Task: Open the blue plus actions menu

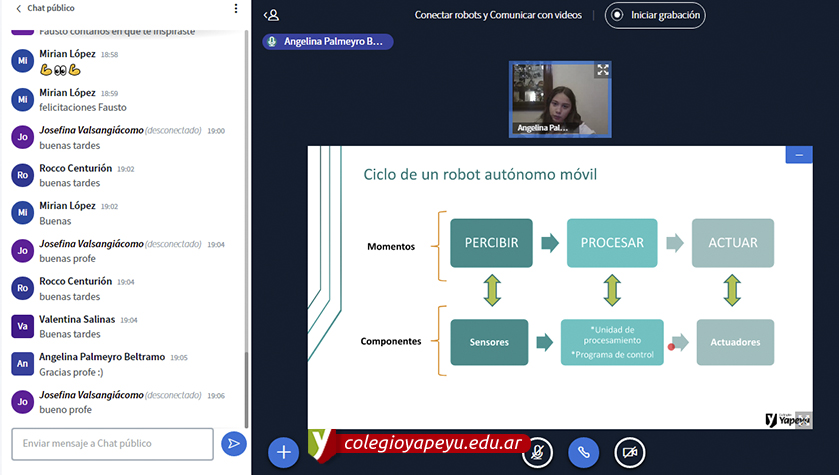Action: point(283,452)
